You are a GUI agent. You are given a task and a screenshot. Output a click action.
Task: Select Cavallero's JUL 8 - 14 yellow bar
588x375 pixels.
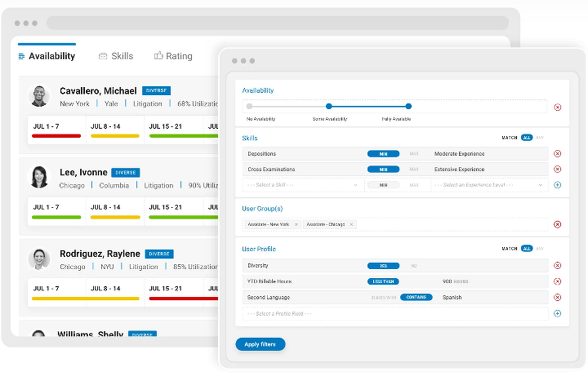[x=115, y=136]
